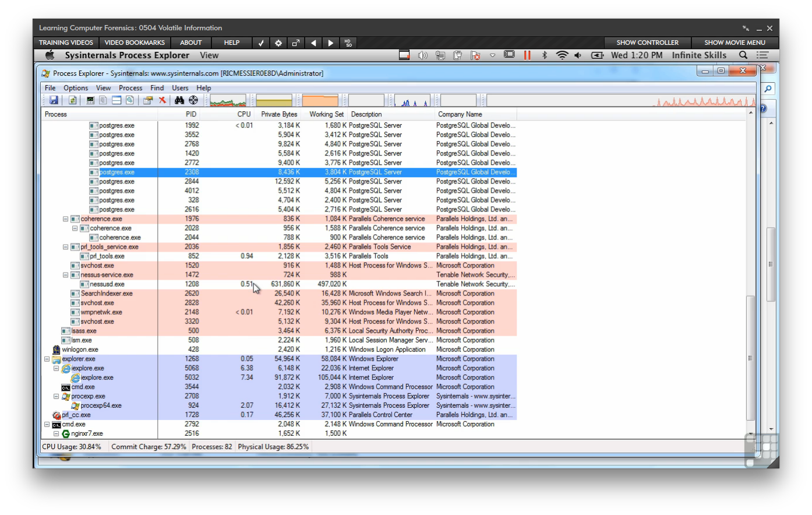Click the binoculars Find Handle icon
Viewport: 812px width, 515px height.
tap(179, 100)
